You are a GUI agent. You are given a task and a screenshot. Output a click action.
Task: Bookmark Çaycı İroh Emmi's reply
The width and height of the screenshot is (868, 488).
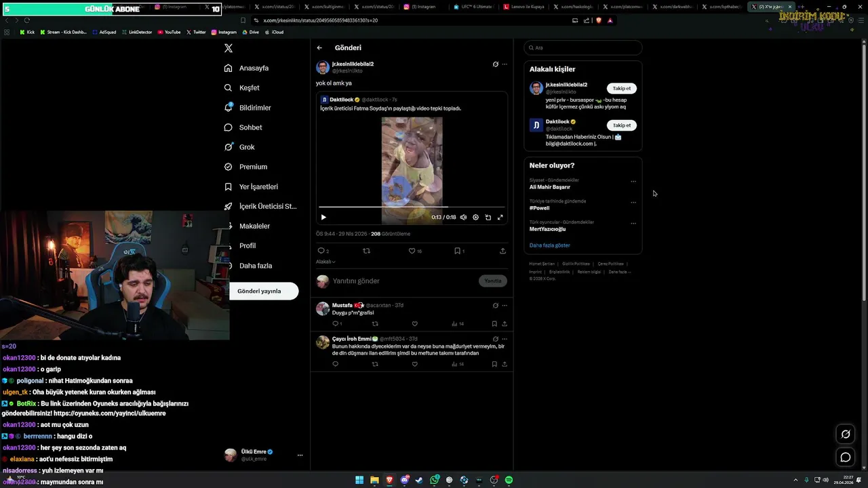pos(494,364)
